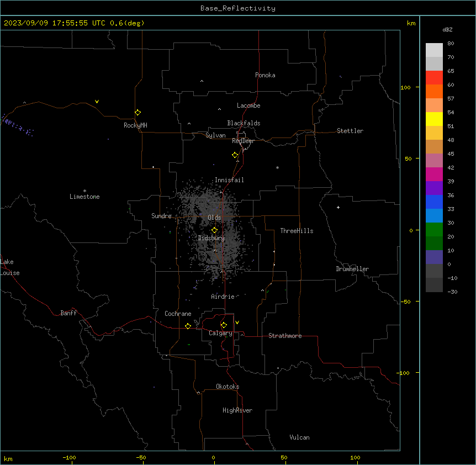Select the Strathmore label
Image resolution: width=476 pixels, height=465 pixels.
coord(285,336)
